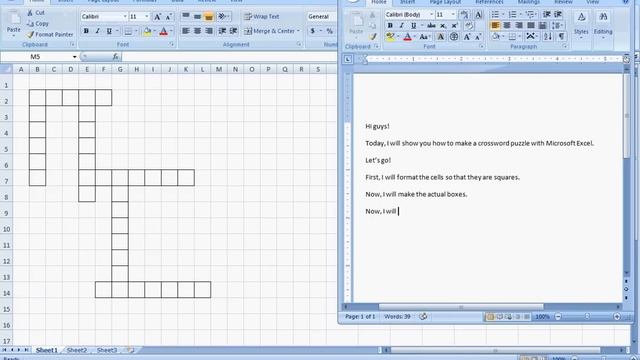Click the Copy icon in Excel's ribbon
640x360 pixels.
[30, 24]
